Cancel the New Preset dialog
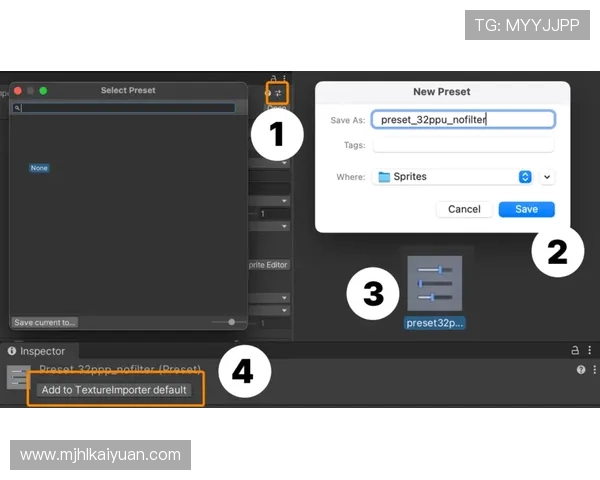 pos(464,209)
